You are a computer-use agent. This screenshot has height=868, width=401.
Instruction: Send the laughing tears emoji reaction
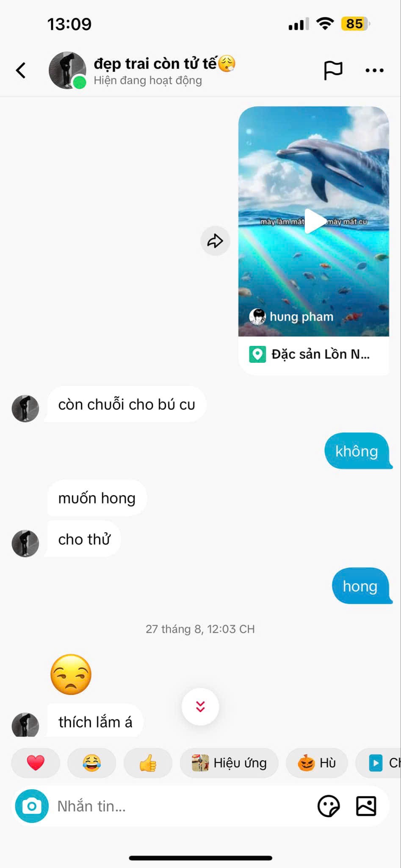pyautogui.click(x=91, y=763)
